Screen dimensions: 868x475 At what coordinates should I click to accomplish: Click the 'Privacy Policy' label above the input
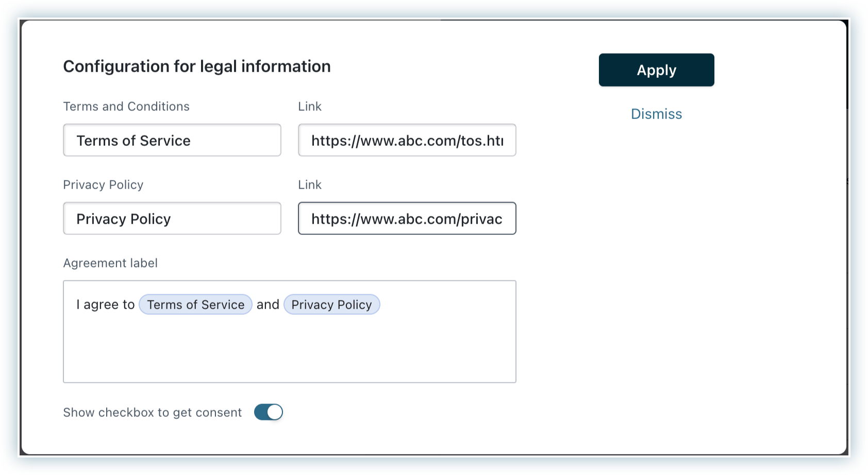pos(103,184)
